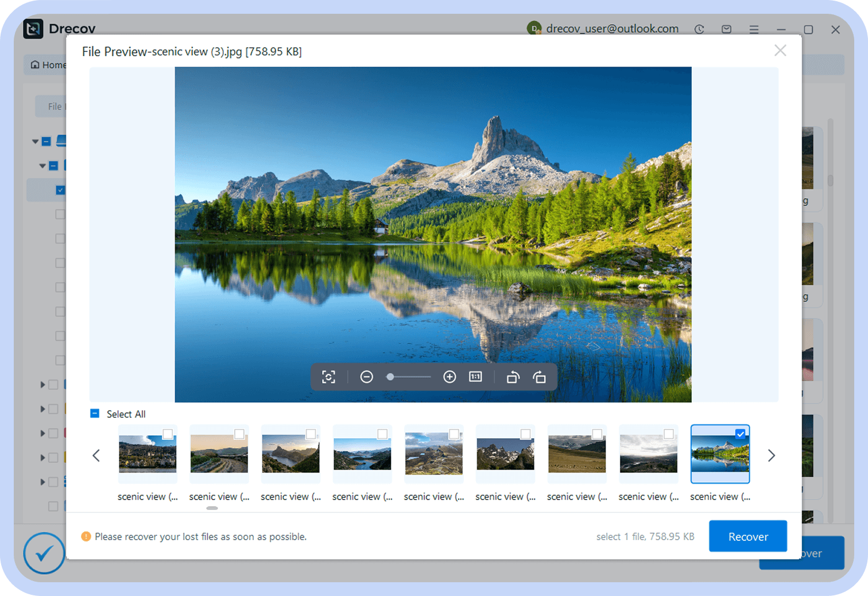Toggle the Select All checkbox
Viewport: 868px width, 596px height.
[x=95, y=414]
